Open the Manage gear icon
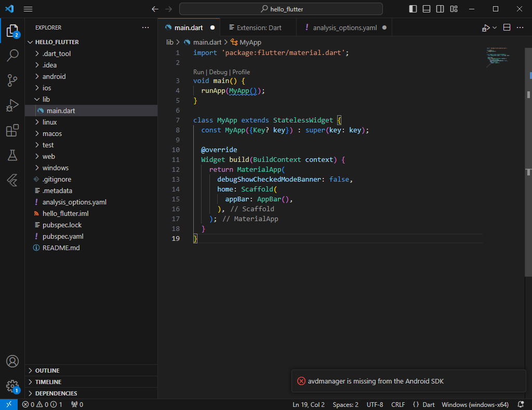 (12, 386)
